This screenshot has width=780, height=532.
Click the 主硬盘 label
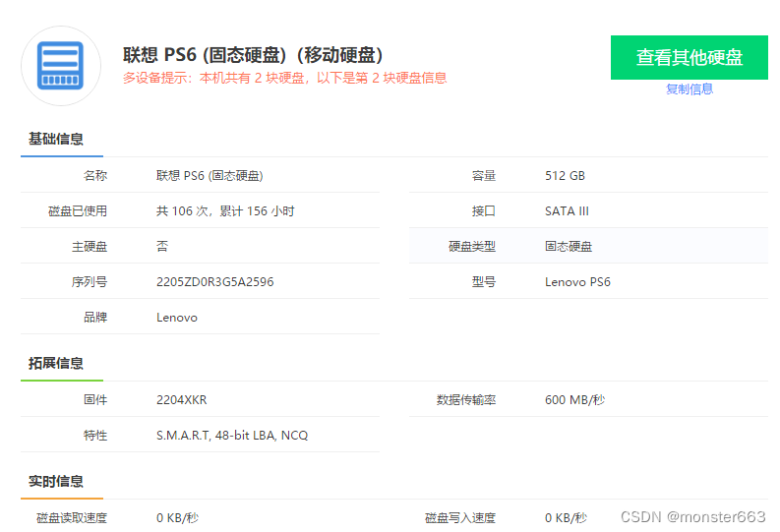(x=90, y=246)
